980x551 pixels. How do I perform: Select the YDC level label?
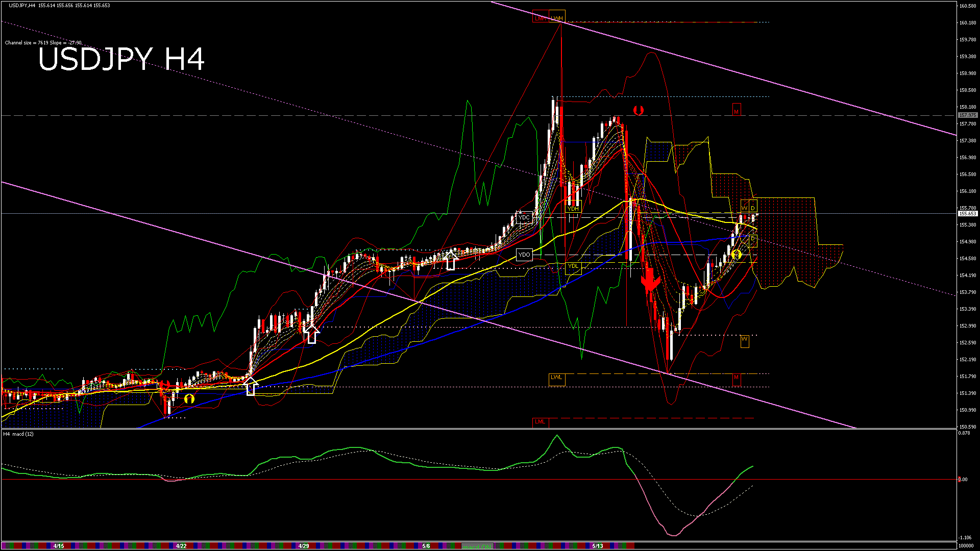[524, 218]
